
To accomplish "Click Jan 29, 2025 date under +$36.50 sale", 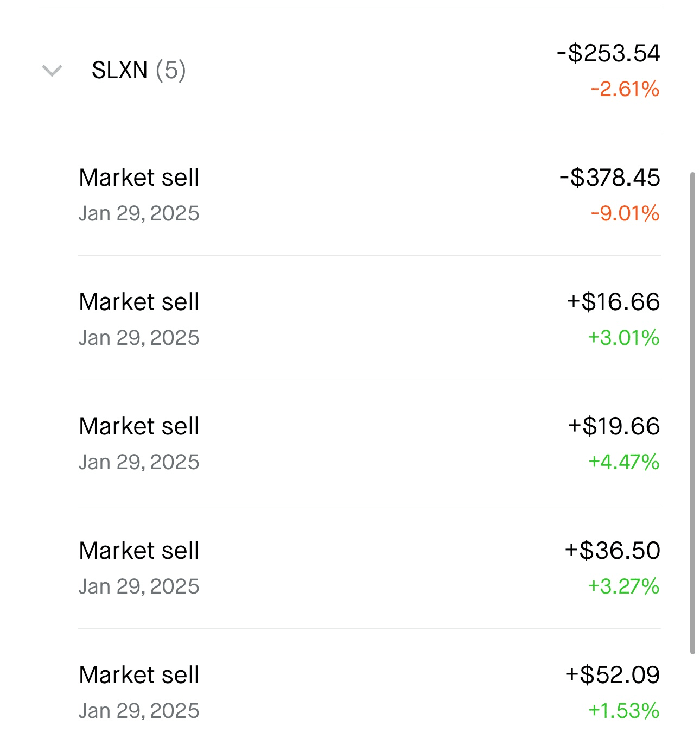I will point(139,586).
